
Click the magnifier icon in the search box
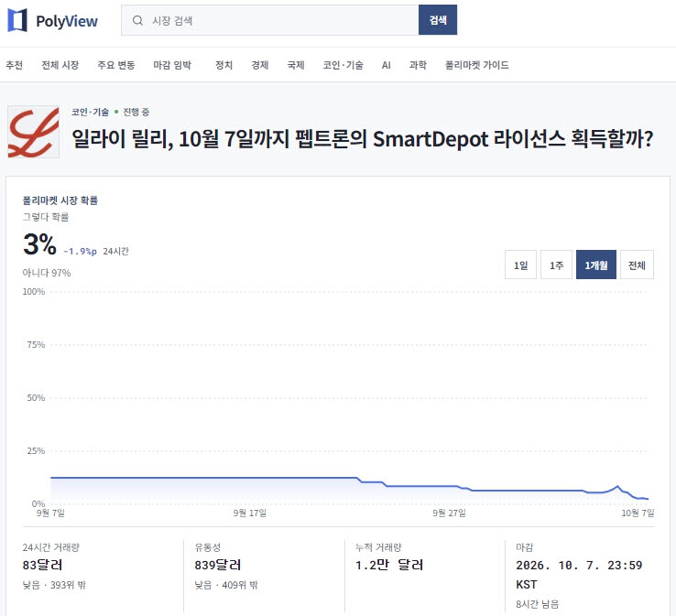tap(137, 20)
